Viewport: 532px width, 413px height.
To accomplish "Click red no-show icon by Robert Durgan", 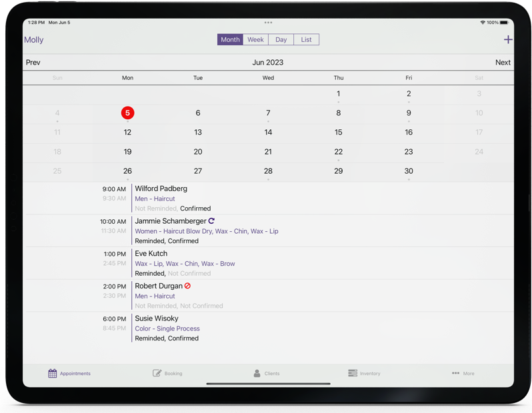I will click(x=187, y=286).
